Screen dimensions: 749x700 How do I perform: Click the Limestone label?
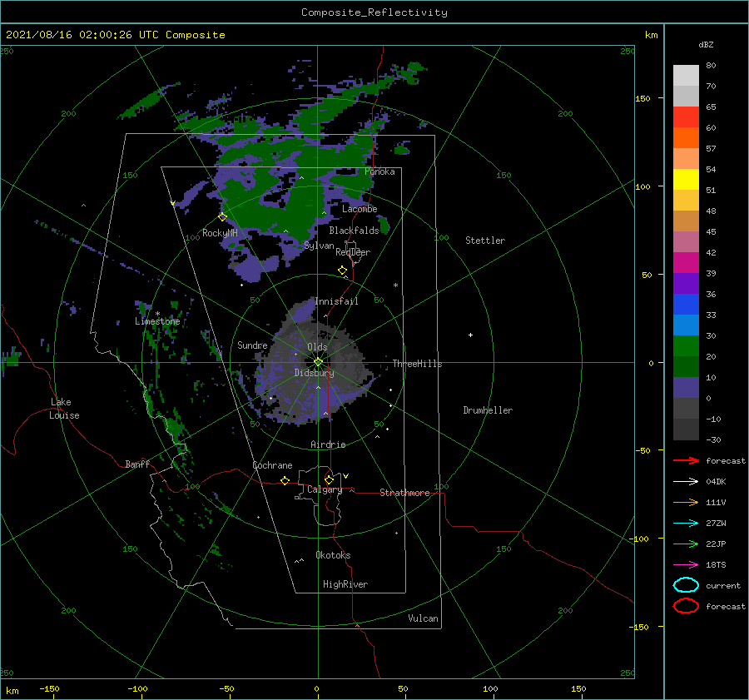coord(157,321)
